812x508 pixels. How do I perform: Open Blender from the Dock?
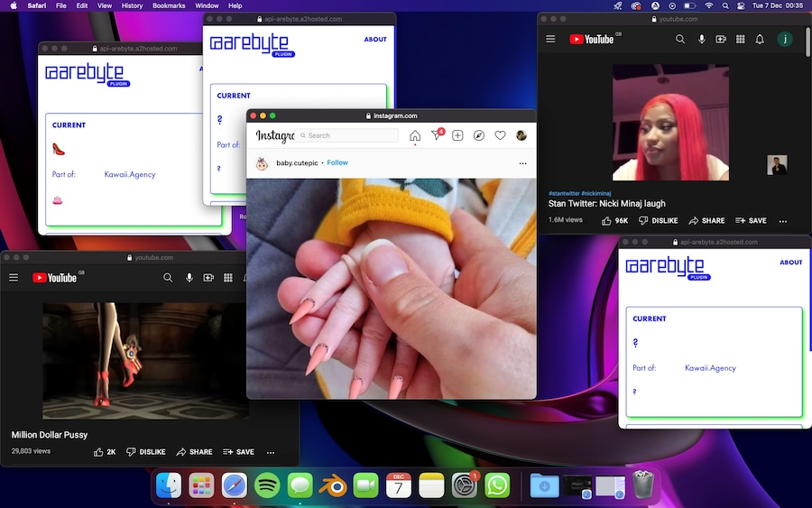(333, 485)
